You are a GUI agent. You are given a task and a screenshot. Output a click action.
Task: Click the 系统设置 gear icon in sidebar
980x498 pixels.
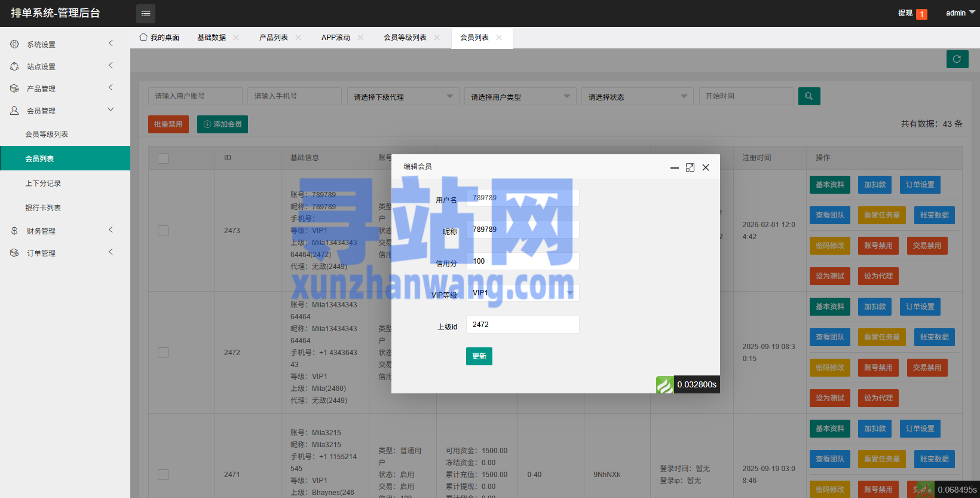pos(14,44)
